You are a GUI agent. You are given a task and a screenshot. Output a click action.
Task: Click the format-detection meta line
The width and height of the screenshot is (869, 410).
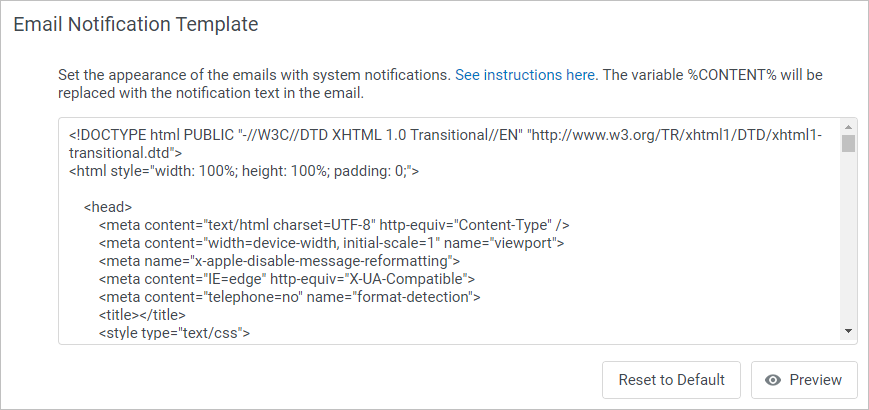click(289, 297)
